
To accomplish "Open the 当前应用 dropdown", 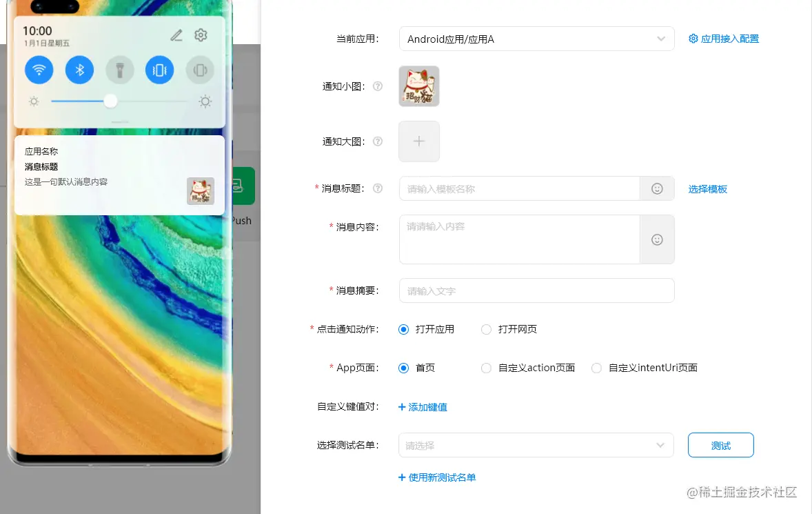I will [x=536, y=39].
